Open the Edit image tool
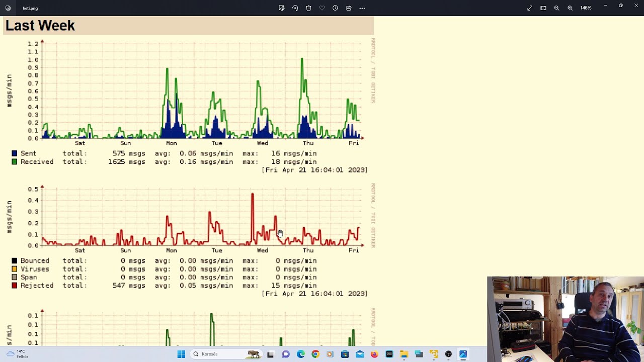Viewport: 644px width, 362px height. click(282, 8)
